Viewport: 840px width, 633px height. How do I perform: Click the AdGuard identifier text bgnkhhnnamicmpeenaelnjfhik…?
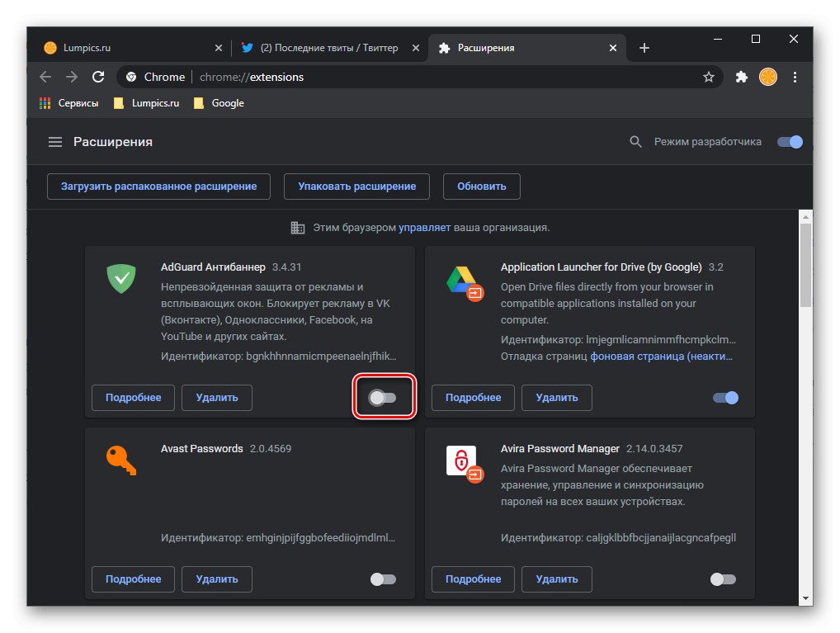[x=322, y=356]
